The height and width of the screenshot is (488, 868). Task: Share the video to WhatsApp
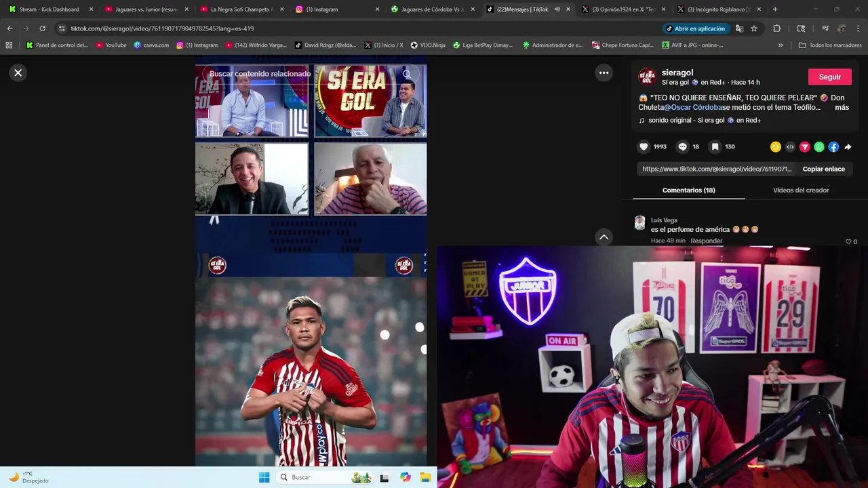(x=819, y=146)
